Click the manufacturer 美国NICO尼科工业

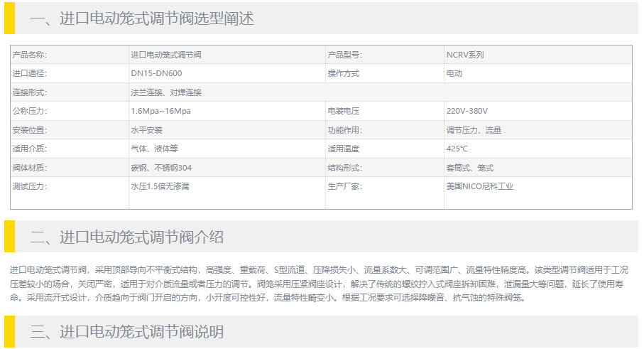point(479,186)
